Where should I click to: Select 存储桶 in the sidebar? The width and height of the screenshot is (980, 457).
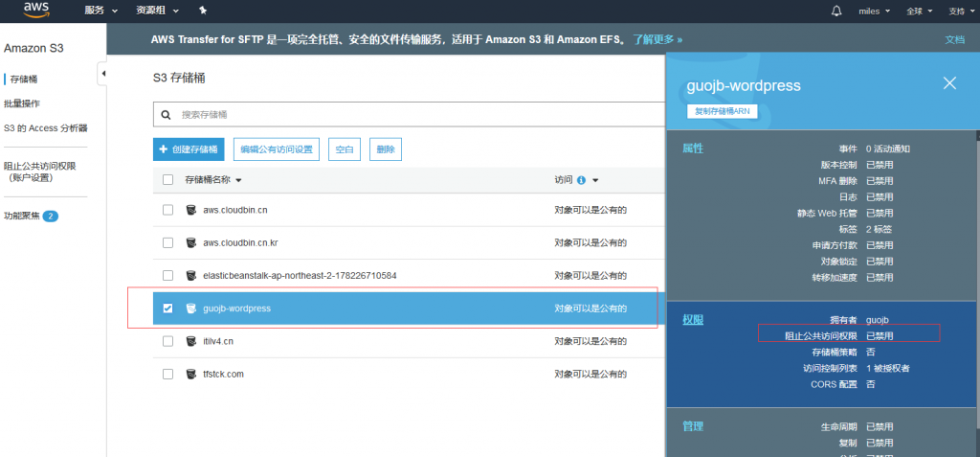pos(24,79)
